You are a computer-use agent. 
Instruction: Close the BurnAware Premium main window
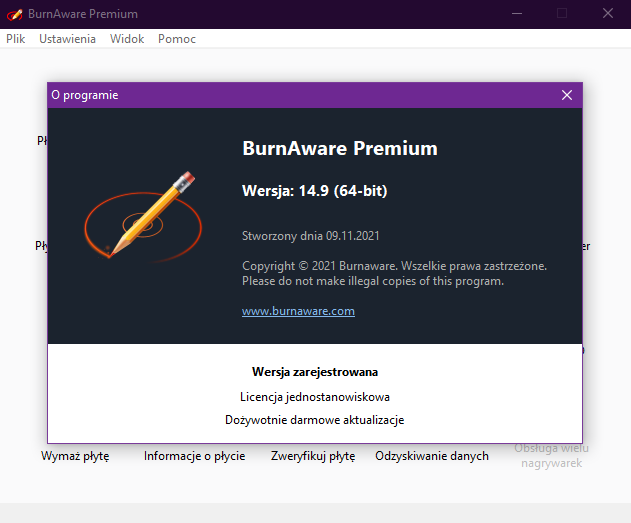pos(608,14)
